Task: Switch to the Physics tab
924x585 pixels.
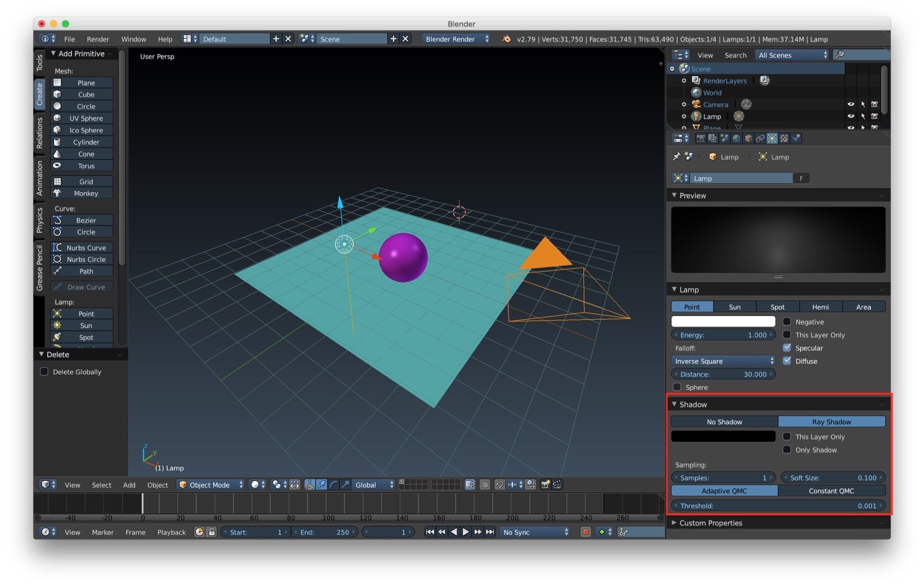Action: (x=39, y=220)
